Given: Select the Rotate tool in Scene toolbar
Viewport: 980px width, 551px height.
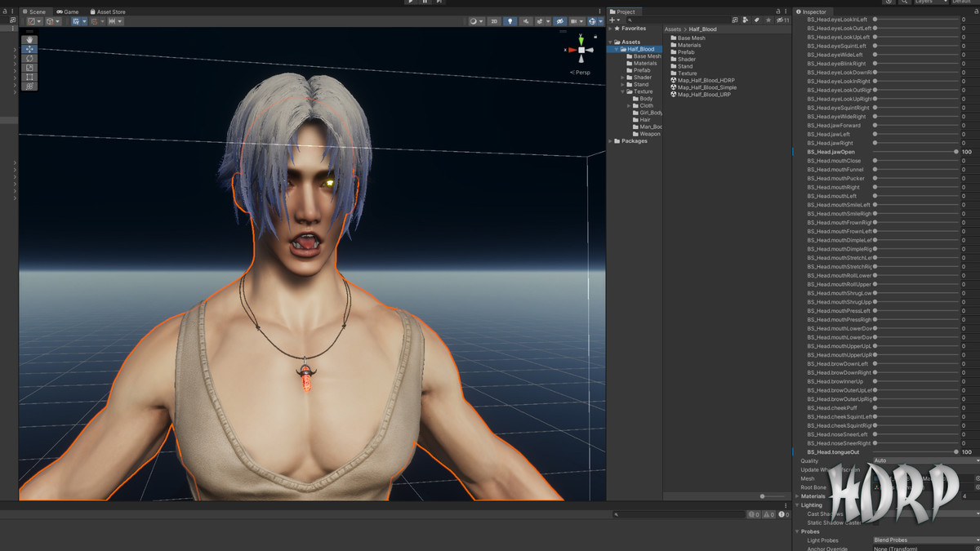Looking at the screenshot, I should click(29, 58).
